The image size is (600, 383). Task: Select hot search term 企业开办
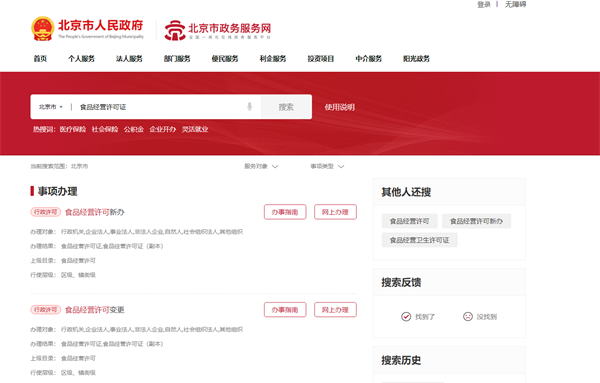(163, 129)
